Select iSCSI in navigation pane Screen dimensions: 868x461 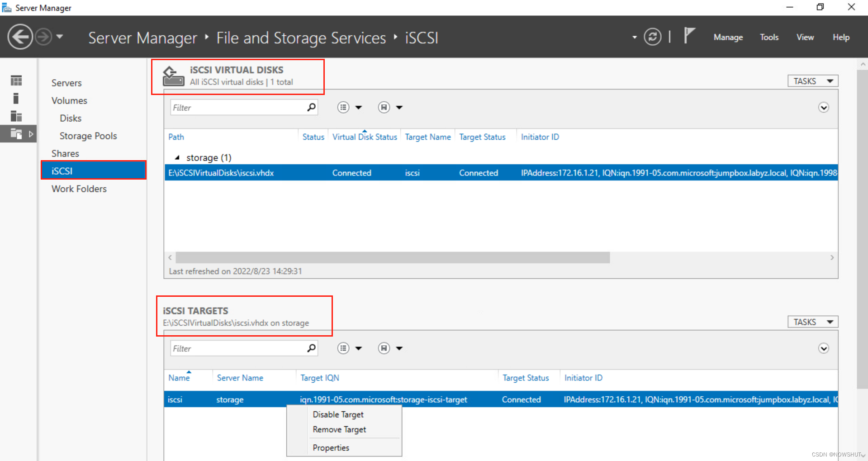click(x=94, y=171)
